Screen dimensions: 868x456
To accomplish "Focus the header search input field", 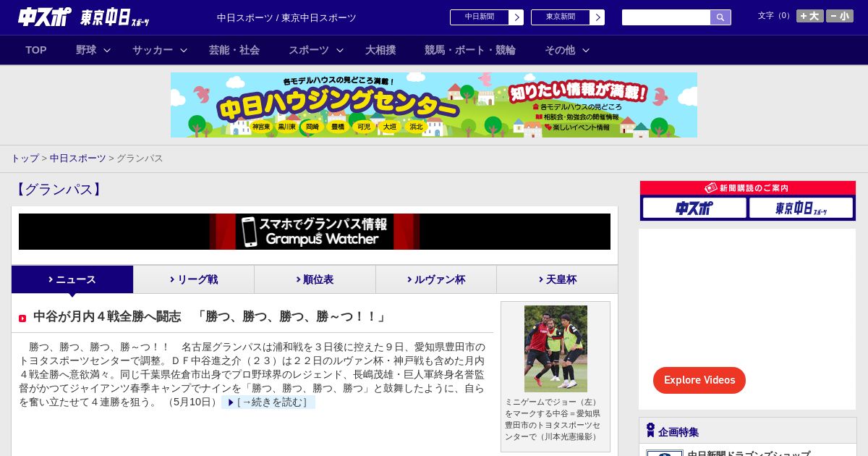I will point(666,17).
